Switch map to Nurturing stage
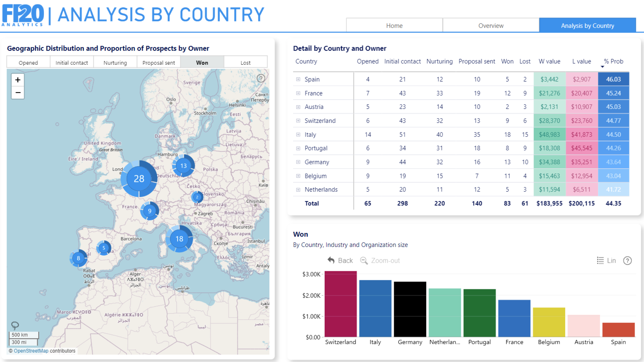644x362 pixels. 115,62
